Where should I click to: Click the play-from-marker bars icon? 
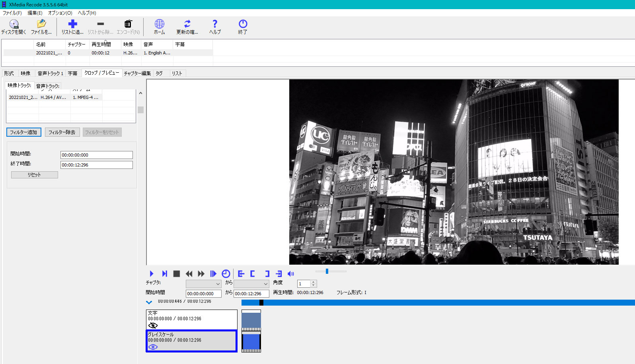pos(213,273)
